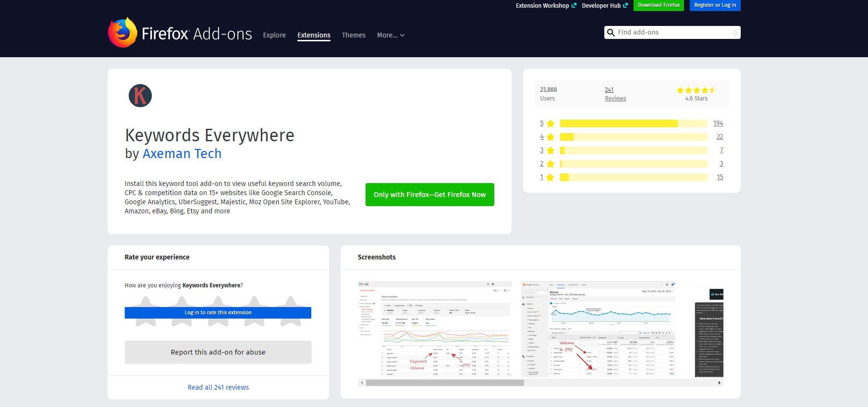
Task: Click the search magnifier icon
Action: click(611, 33)
